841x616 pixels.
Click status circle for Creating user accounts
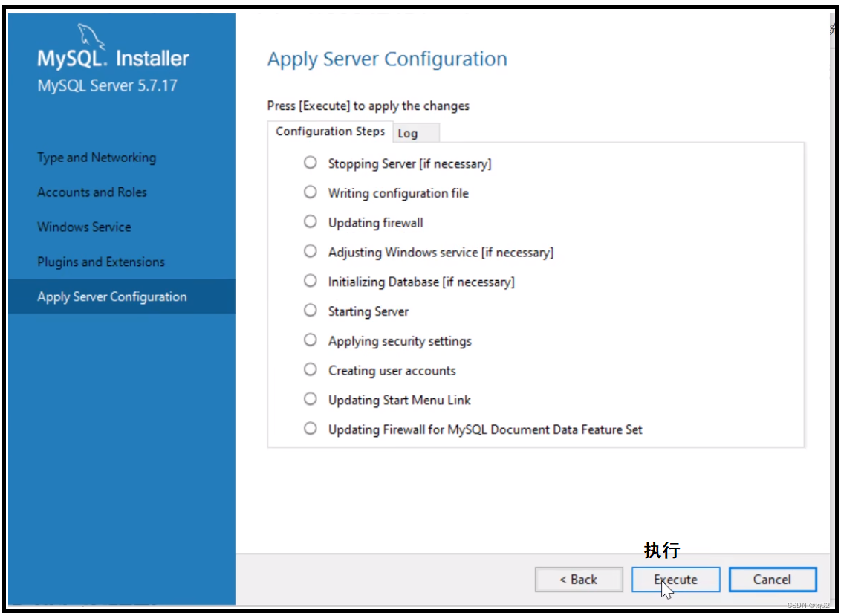(310, 369)
